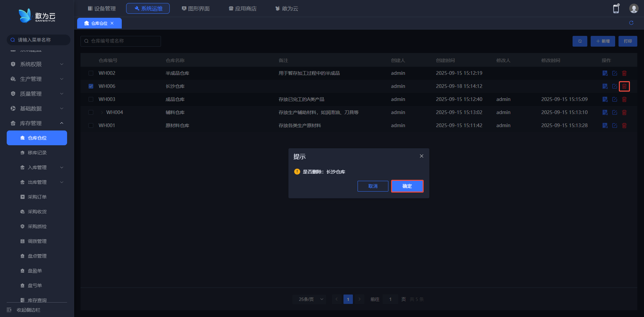Expand the WH004 row tree arrow
Screen dimensions: 644x317
coord(102,112)
